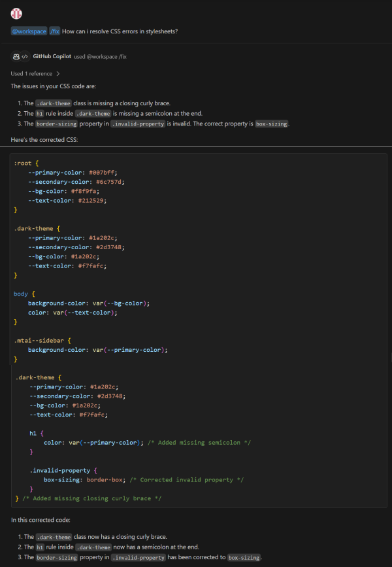Click the chevron next to Used 1 reference

coord(58,74)
